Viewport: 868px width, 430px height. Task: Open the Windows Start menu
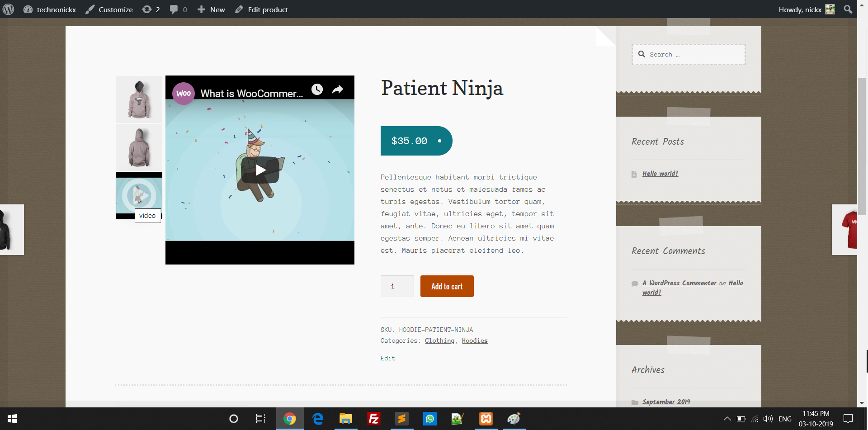click(x=12, y=419)
